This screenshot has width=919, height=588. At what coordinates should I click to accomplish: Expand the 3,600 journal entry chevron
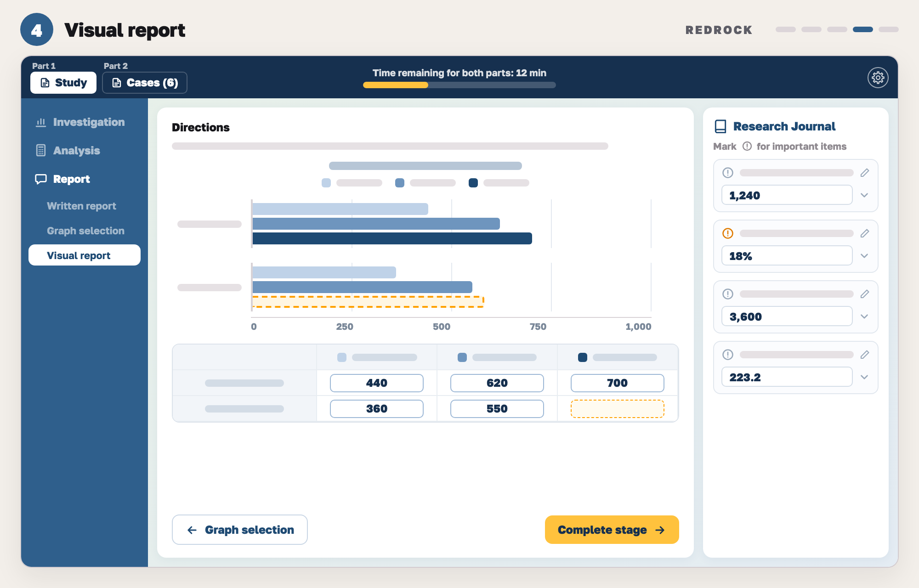(864, 317)
